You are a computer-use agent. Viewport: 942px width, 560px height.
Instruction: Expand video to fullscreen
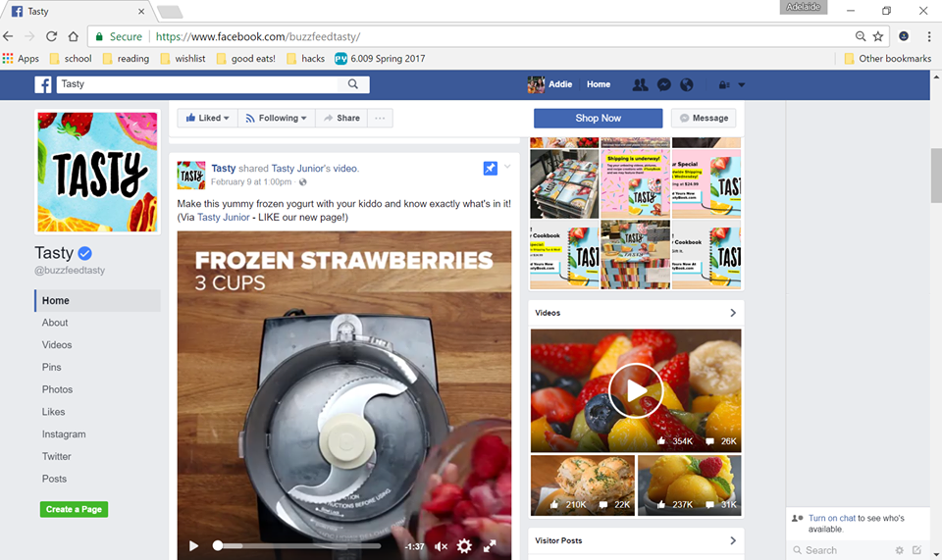490,545
